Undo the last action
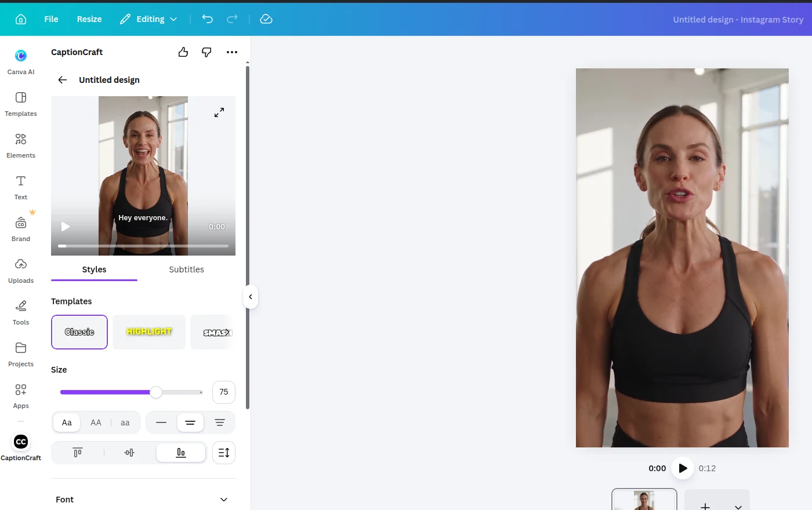 [x=208, y=19]
